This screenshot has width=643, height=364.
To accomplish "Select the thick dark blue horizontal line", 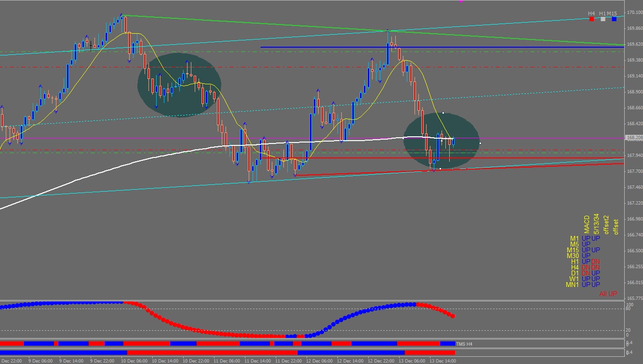I will click(x=442, y=47).
